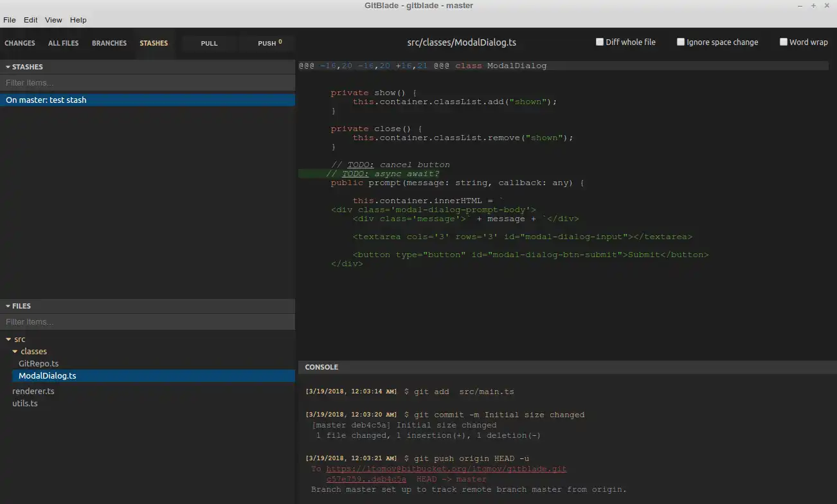Viewport: 837px width, 504px height.
Task: Collapse the STASHES section arrow
Action: (x=8, y=67)
